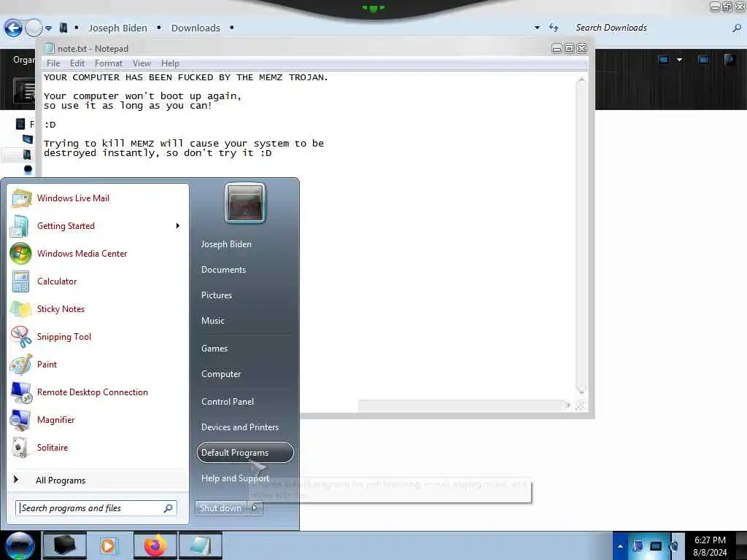Screen dimensions: 747x560
Task: Click the Explorer forward arrow button
Action: 34,28
